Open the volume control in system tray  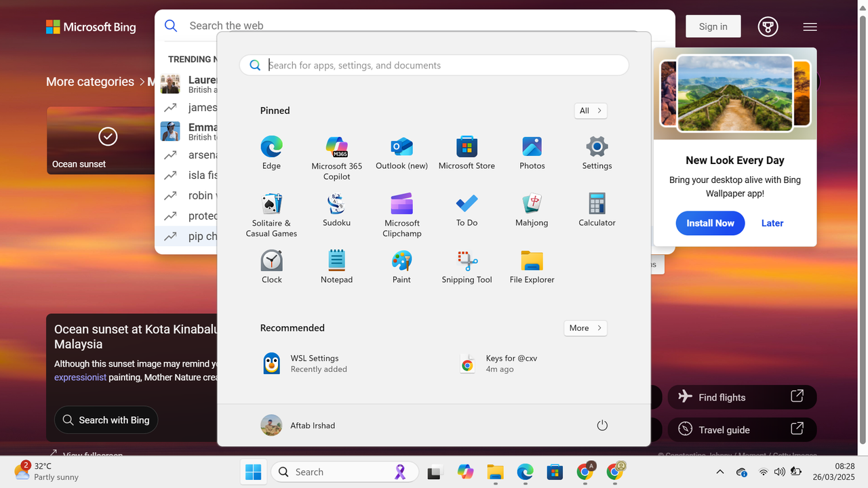coord(779,472)
